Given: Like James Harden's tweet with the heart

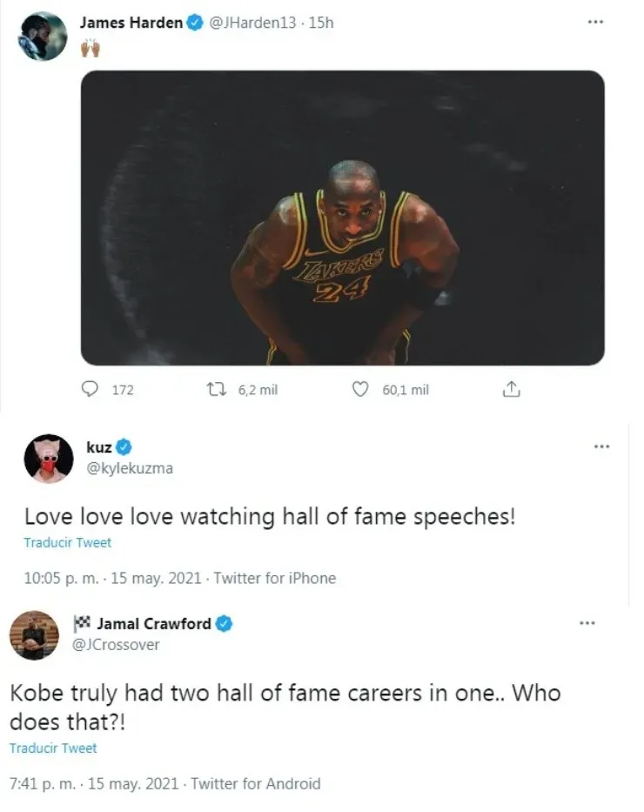Looking at the screenshot, I should click(359, 389).
